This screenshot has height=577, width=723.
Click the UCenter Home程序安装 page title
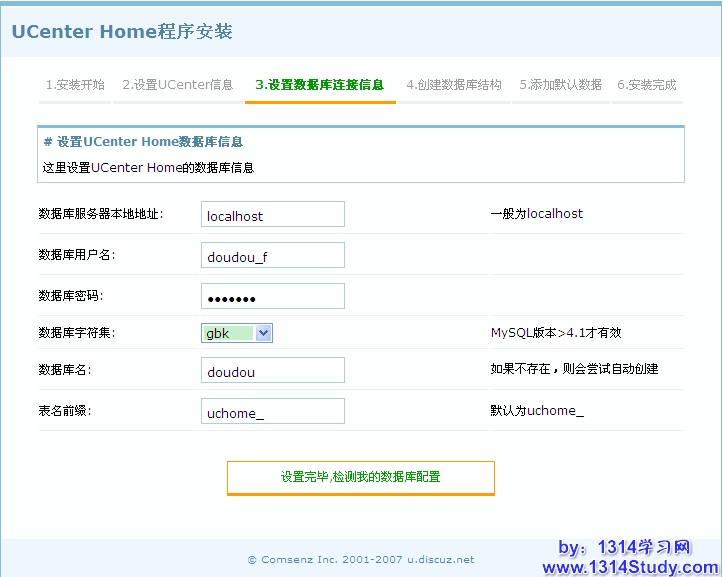click(122, 32)
